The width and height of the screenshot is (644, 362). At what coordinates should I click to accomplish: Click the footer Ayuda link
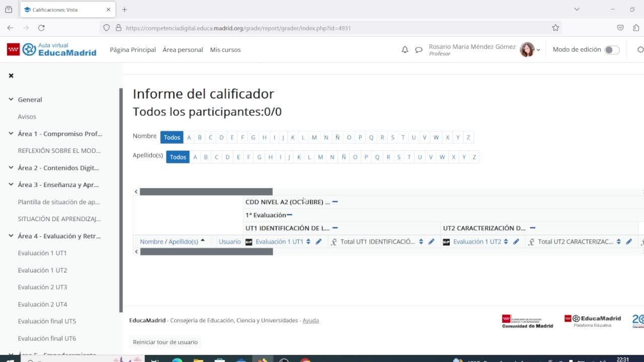[x=310, y=320]
